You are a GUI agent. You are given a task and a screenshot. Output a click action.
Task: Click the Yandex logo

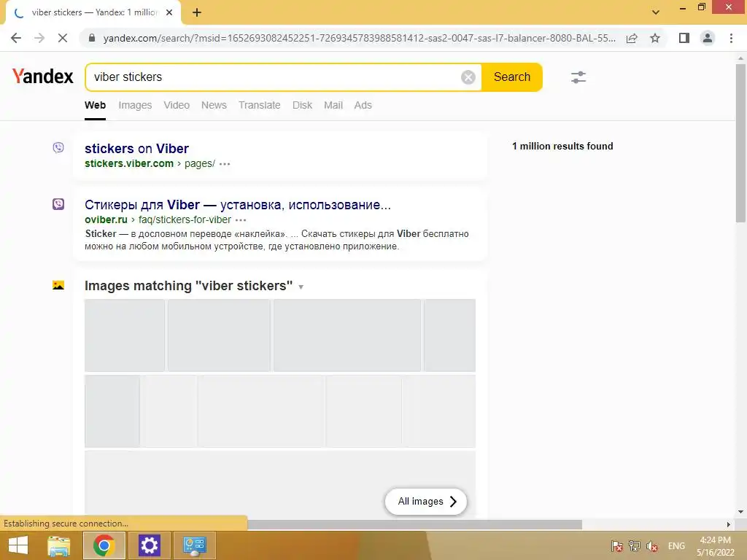point(43,76)
